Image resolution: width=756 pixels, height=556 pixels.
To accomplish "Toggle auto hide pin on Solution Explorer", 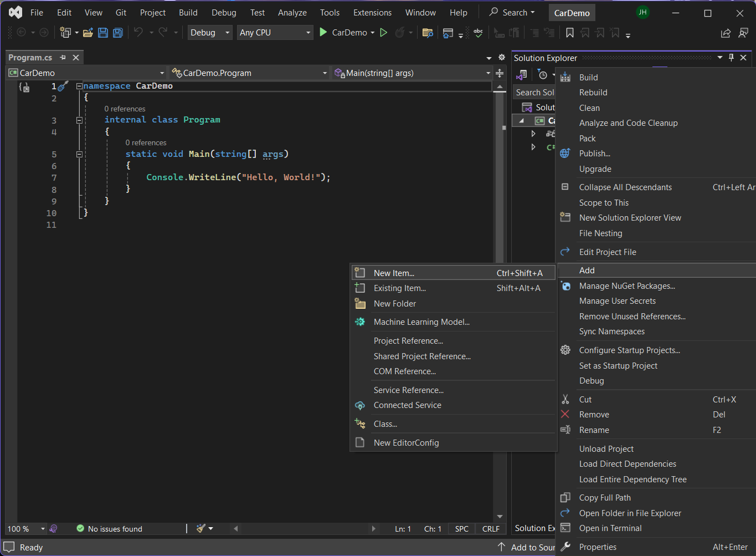I will pyautogui.click(x=731, y=58).
